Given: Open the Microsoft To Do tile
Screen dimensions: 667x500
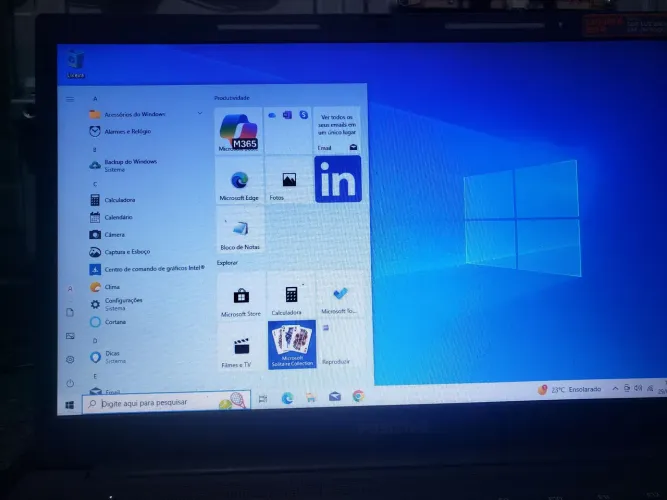Looking at the screenshot, I should [x=340, y=296].
